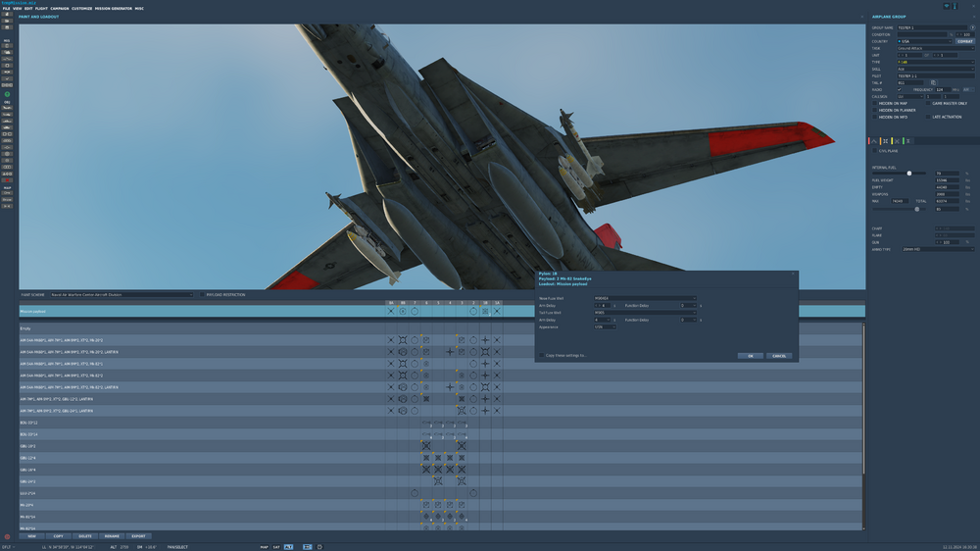Open the orange-striped payload tab icon
This screenshot has height=551, width=980.
(x=885, y=141)
